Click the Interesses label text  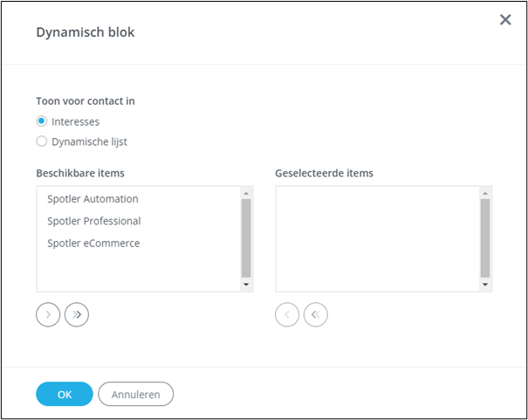(x=76, y=121)
